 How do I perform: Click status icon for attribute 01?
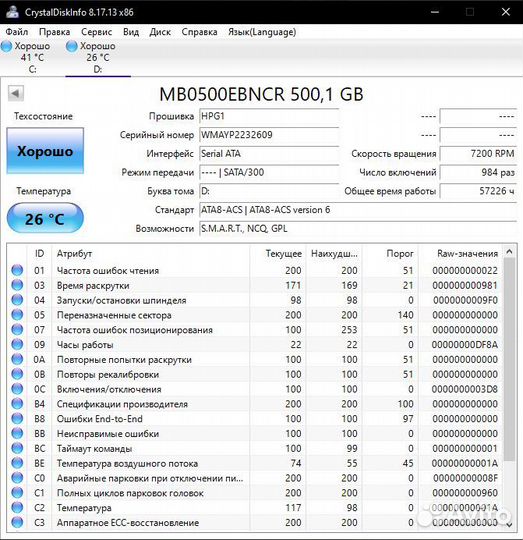pyautogui.click(x=17, y=270)
